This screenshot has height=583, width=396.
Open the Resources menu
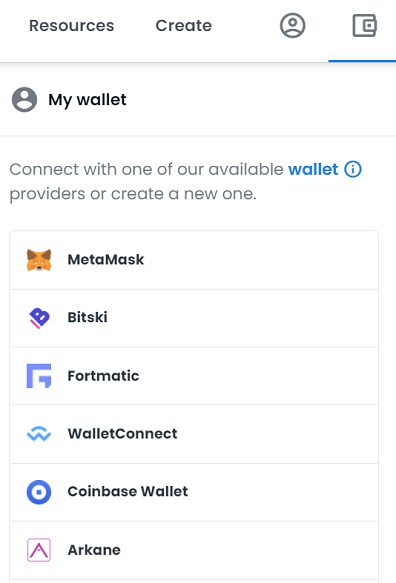click(x=72, y=26)
